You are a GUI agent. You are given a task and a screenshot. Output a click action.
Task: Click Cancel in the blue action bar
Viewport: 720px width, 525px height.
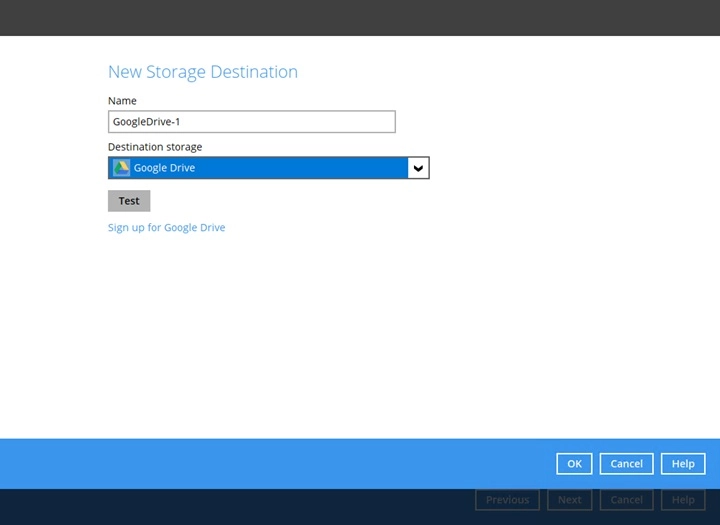coord(626,464)
